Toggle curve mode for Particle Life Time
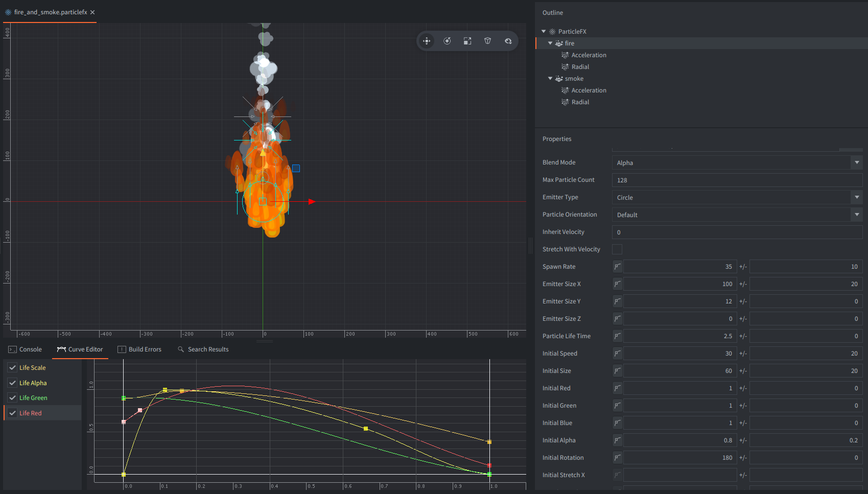This screenshot has width=868, height=494. click(x=618, y=336)
